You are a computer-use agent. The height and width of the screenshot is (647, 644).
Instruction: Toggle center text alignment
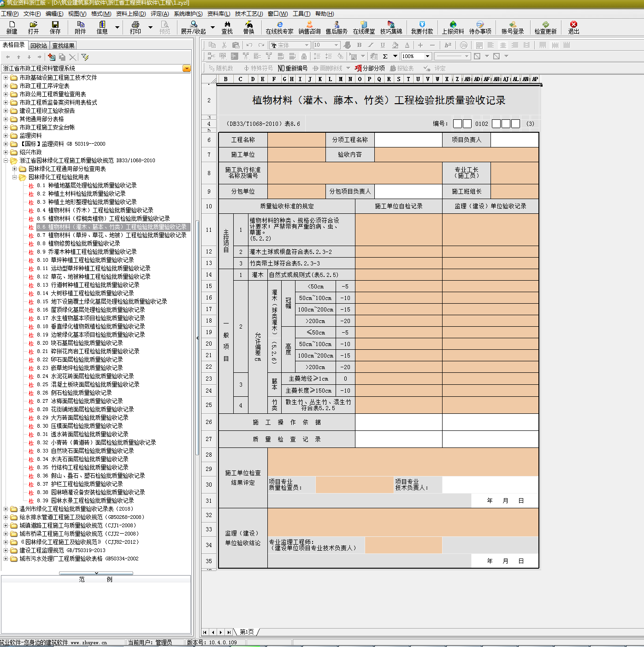pos(503,45)
